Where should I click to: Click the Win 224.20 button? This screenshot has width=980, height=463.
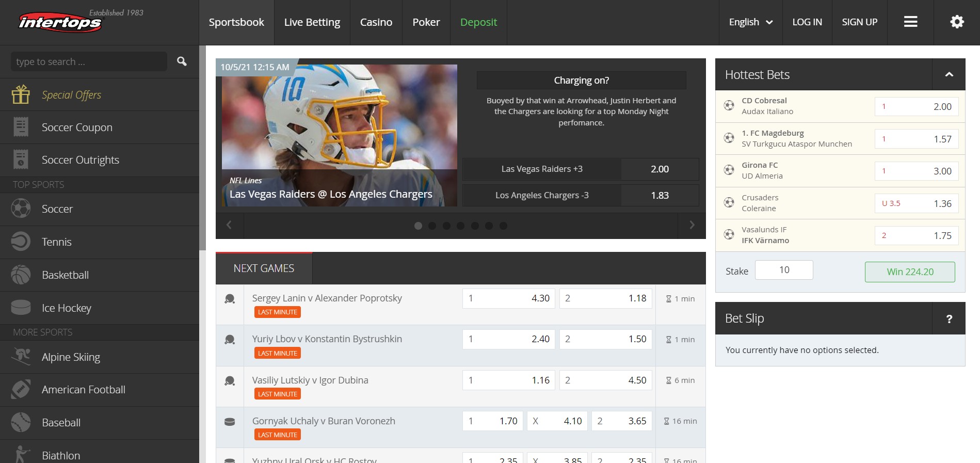point(910,272)
